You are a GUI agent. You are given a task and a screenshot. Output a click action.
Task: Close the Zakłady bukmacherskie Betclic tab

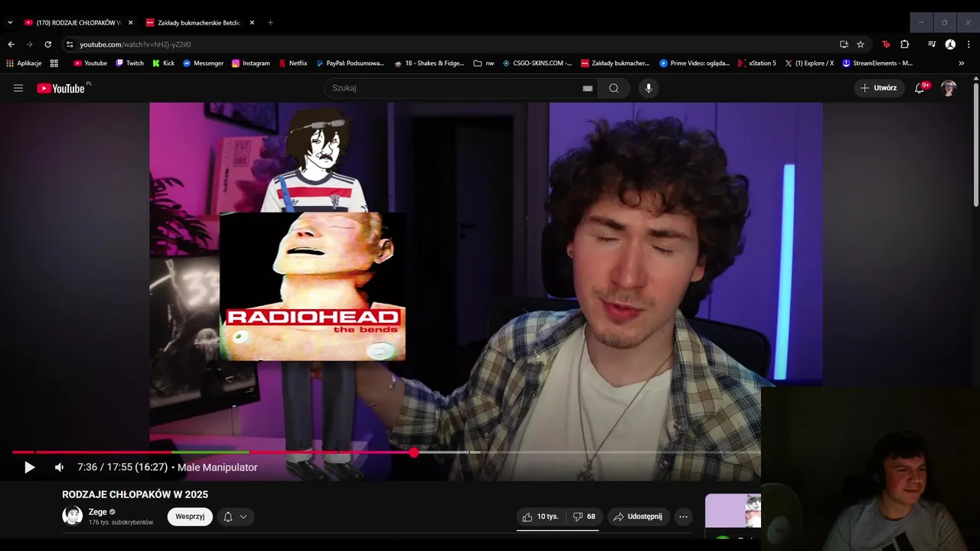pyautogui.click(x=252, y=22)
